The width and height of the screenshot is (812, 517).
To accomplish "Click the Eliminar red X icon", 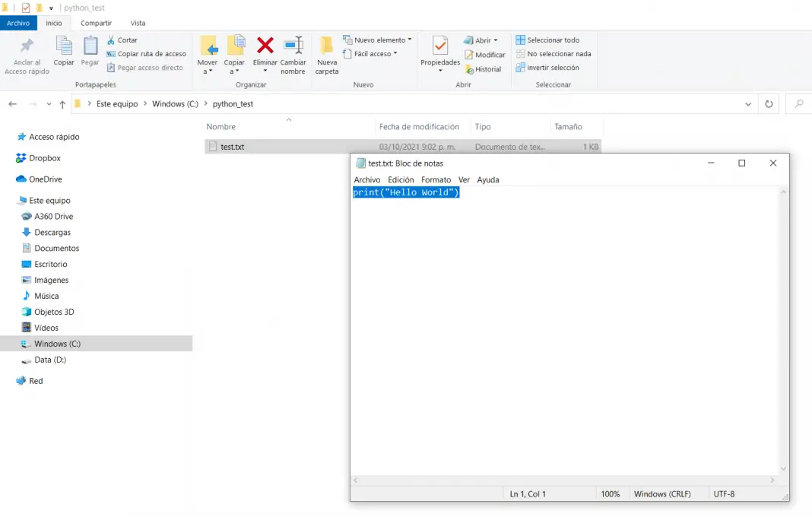I will [265, 46].
